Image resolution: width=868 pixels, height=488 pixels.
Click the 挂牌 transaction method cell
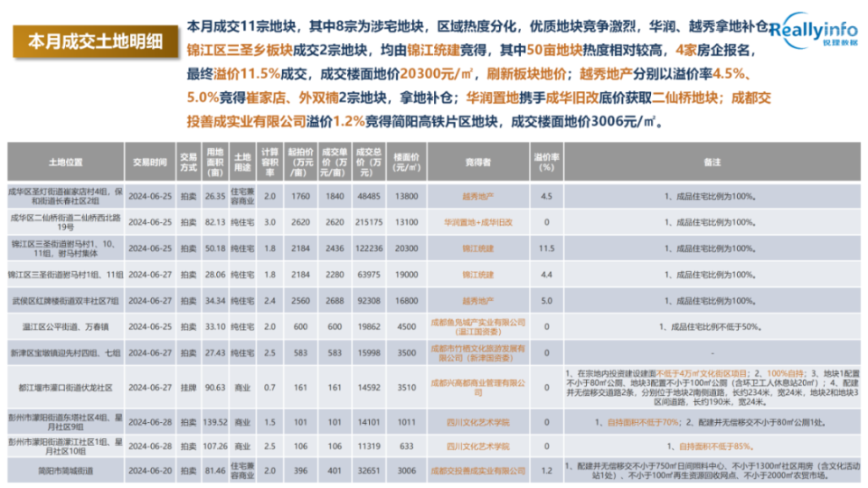[x=189, y=388]
